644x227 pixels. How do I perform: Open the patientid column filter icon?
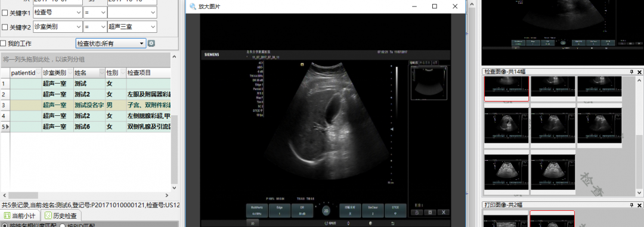pyautogui.click(x=39, y=73)
